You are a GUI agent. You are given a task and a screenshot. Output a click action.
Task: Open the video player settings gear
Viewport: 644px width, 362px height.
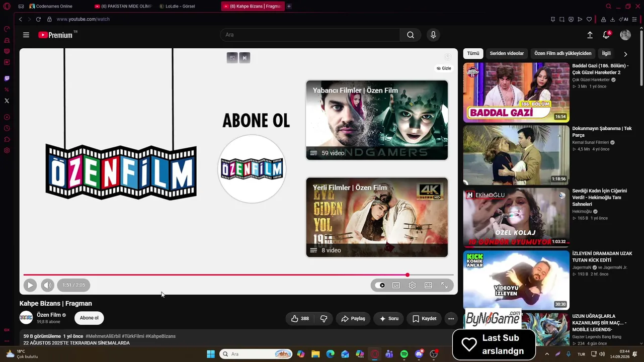[x=412, y=285]
